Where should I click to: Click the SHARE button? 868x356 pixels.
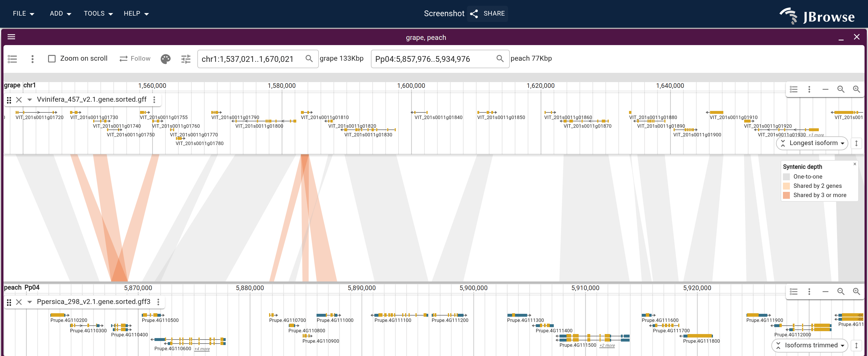(x=488, y=14)
